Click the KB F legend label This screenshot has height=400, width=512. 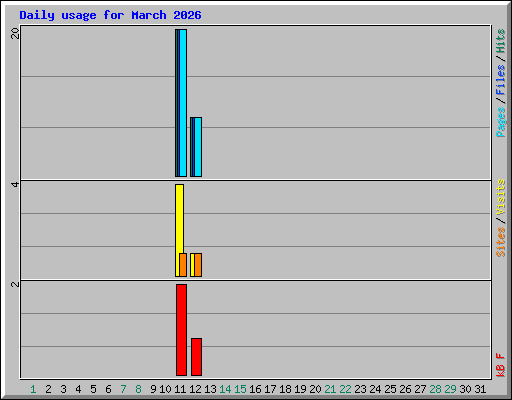click(500, 365)
